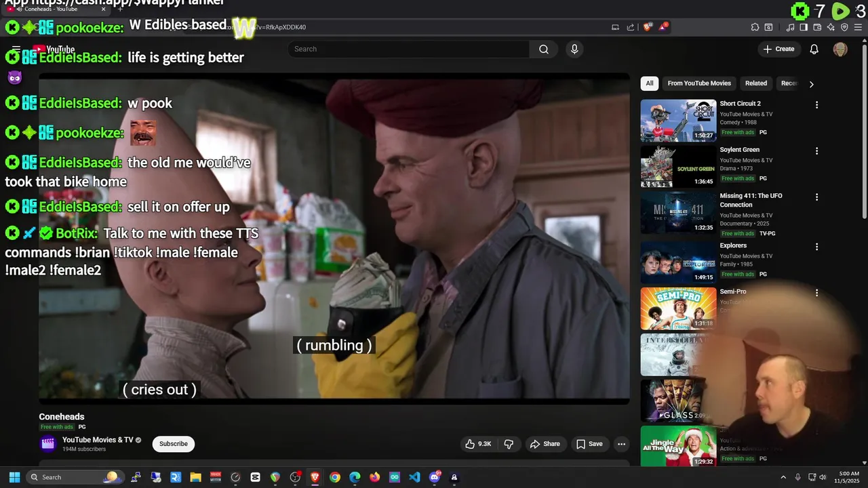
Task: Open Visual Studio Code from taskbar
Action: 414,477
